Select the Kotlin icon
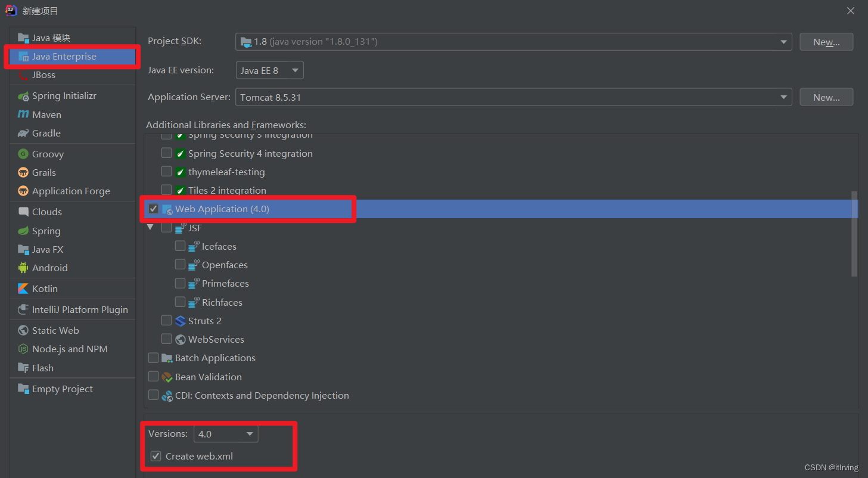 point(23,288)
